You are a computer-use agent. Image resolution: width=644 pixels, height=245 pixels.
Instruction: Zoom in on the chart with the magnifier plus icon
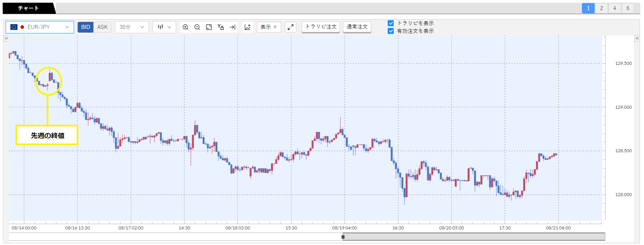(x=185, y=27)
